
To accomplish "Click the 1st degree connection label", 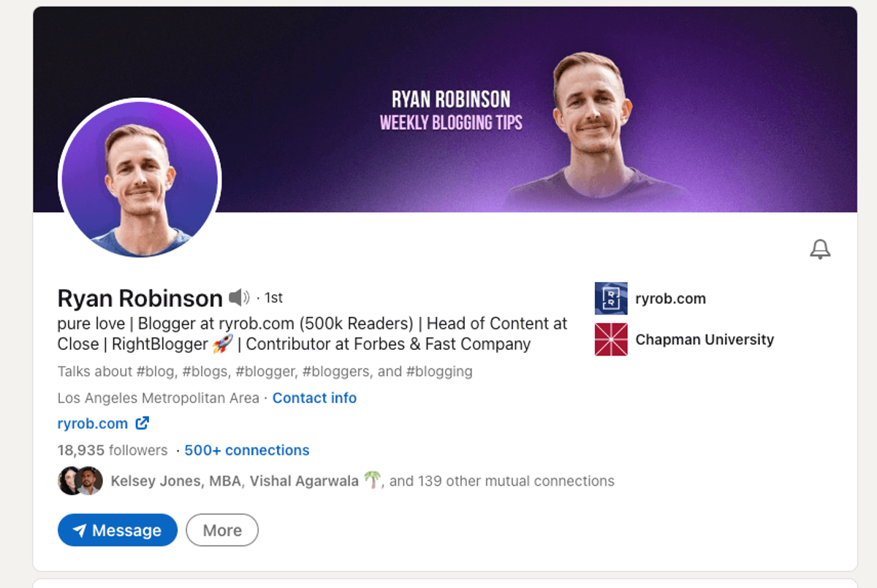I will pos(273,298).
